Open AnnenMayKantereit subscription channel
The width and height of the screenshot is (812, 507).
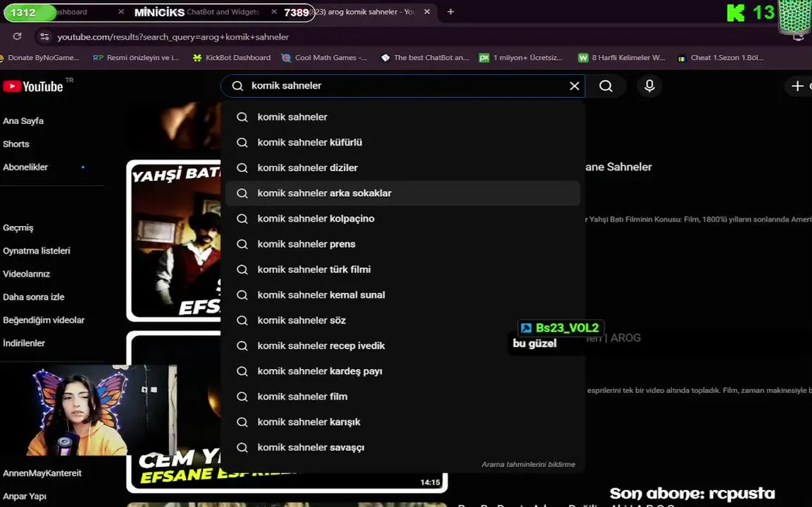tap(42, 473)
